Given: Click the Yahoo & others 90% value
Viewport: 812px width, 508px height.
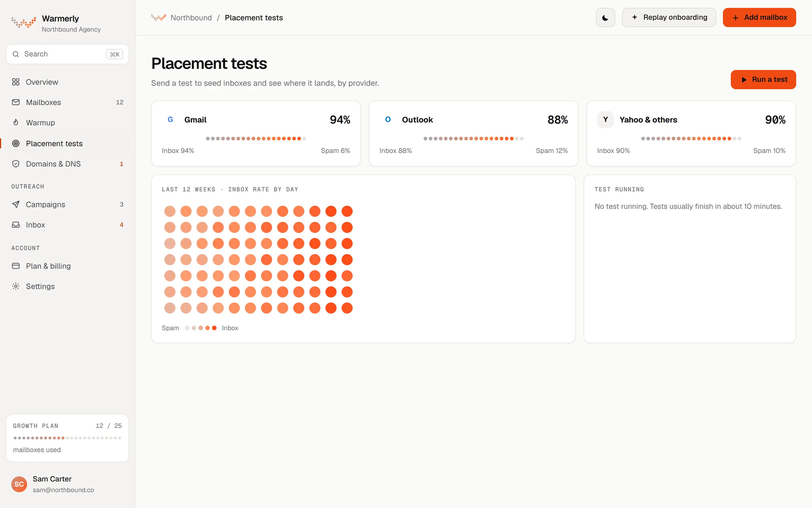Looking at the screenshot, I should [775, 120].
